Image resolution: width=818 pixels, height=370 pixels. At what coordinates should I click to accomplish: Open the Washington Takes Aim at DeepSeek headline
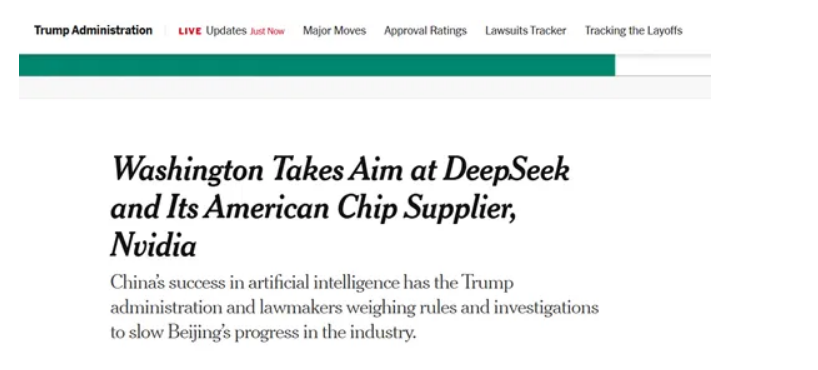coord(340,207)
